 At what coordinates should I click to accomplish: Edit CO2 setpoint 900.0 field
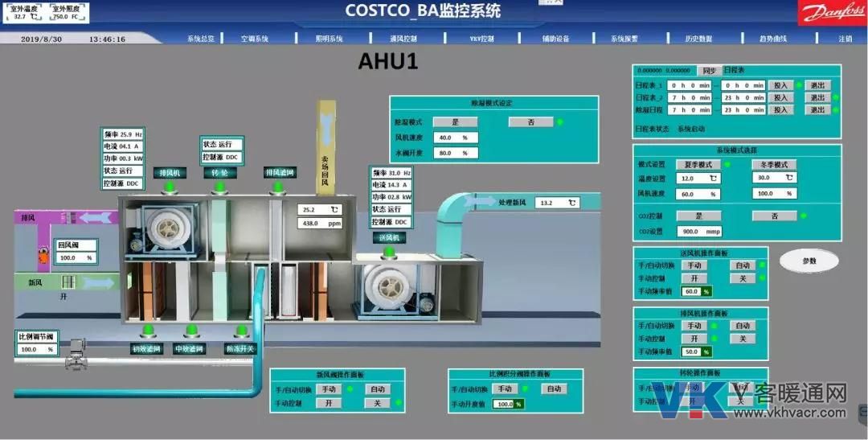tap(698, 231)
